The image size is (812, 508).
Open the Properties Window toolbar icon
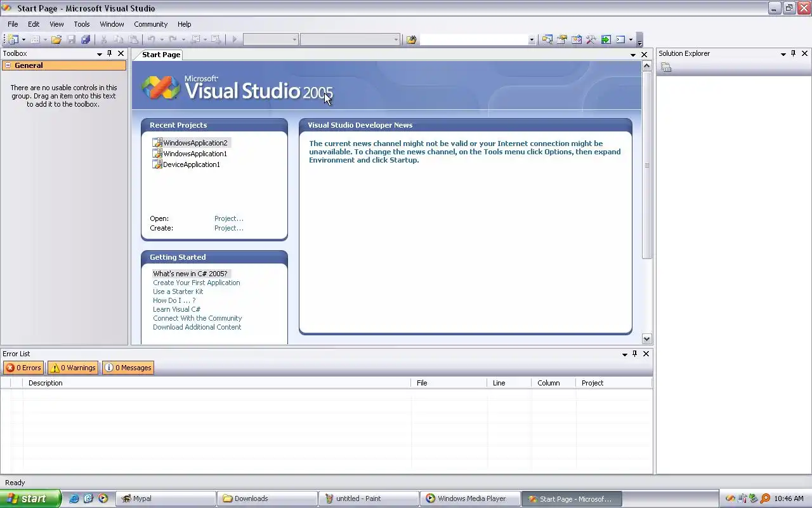point(561,39)
